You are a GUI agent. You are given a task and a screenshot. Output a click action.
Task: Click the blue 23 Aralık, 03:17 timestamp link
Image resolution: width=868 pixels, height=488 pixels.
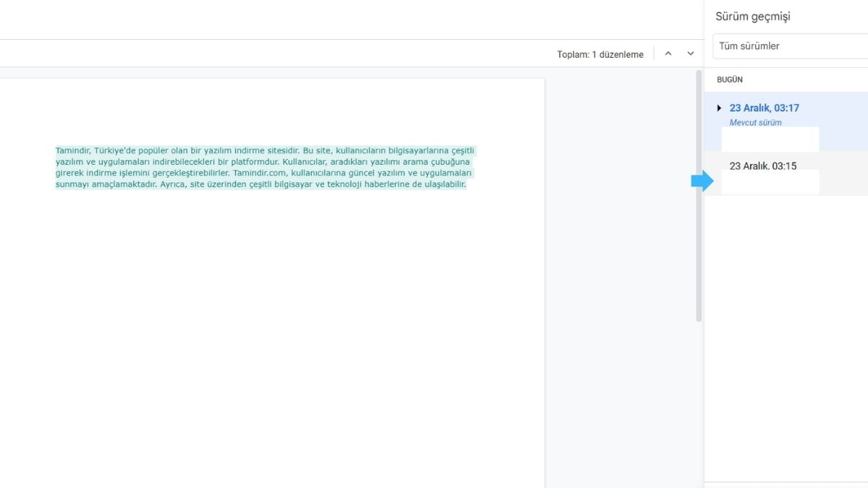pyautogui.click(x=764, y=107)
